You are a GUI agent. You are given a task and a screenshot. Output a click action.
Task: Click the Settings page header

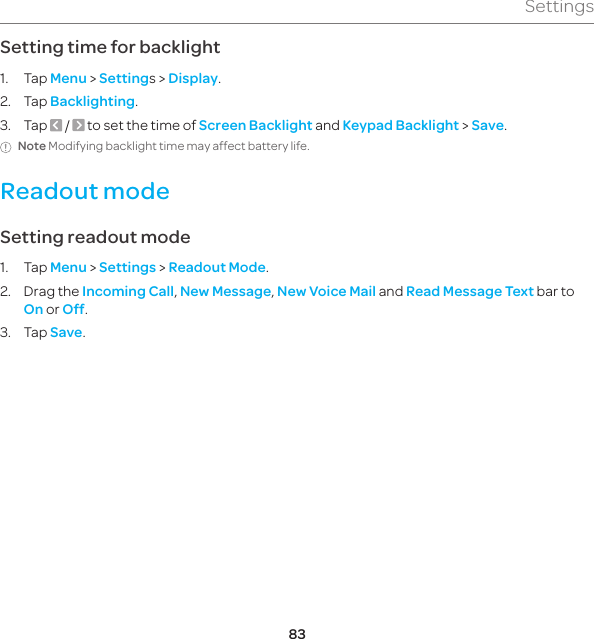coord(559,7)
